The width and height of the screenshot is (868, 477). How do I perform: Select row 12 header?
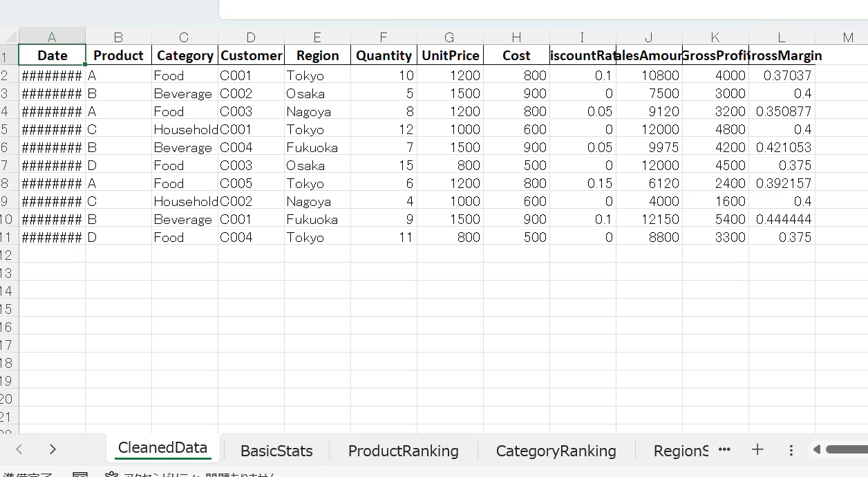point(9,255)
